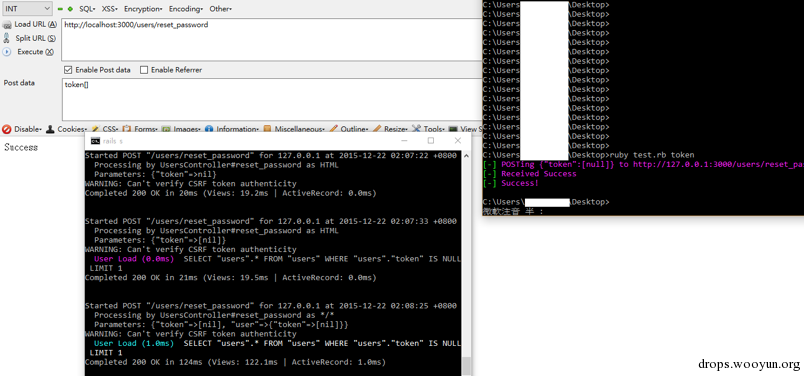
Task: Click 'Success!' line in right terminal
Action: (x=520, y=183)
